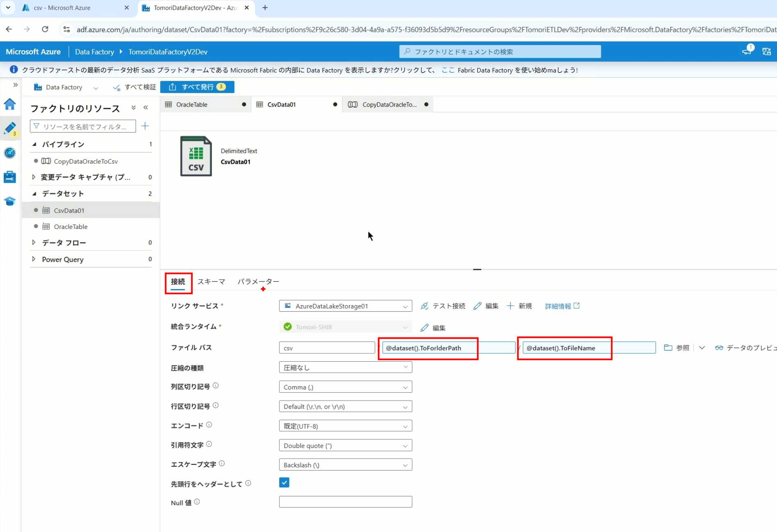Image resolution: width=777 pixels, height=532 pixels.
Task: Click the pencil edit icon for linked service
Action: point(486,306)
